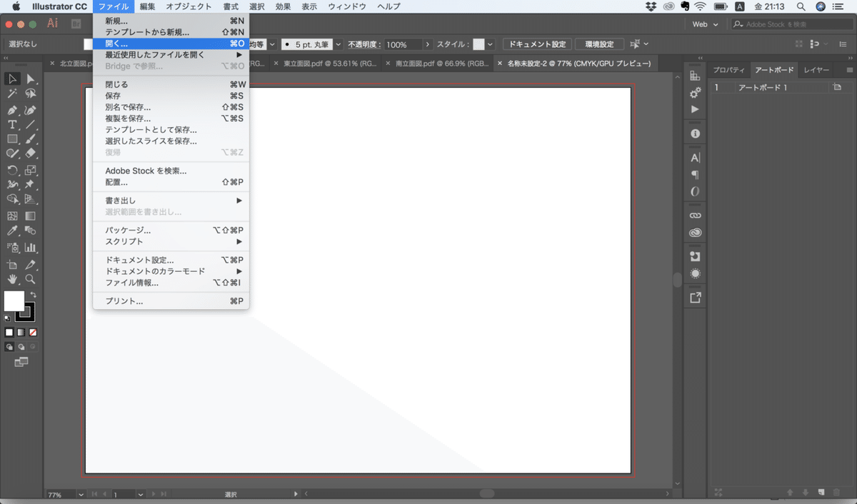
Task: Expand 最近使用したファイルを開く submenu
Action: pyautogui.click(x=171, y=55)
